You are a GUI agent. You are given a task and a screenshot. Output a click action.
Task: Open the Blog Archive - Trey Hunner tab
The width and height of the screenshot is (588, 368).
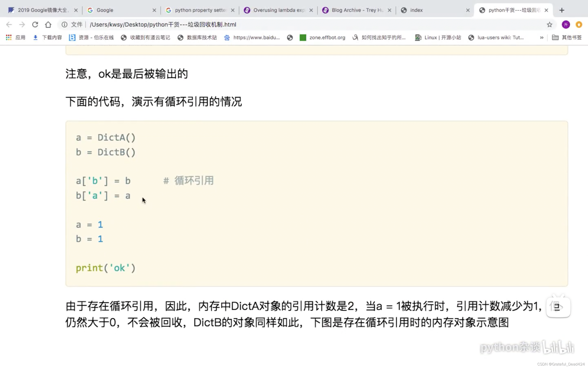tap(356, 10)
